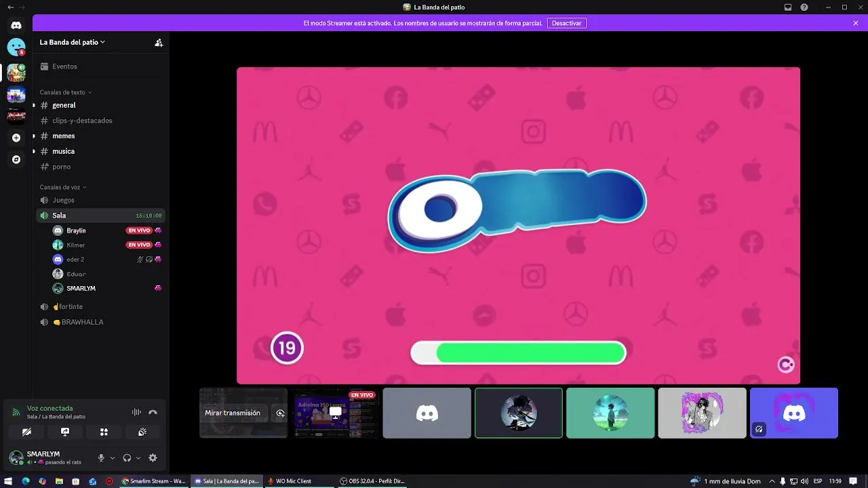Expand input device options arrow beside microphone
868x488 pixels.
click(x=113, y=458)
